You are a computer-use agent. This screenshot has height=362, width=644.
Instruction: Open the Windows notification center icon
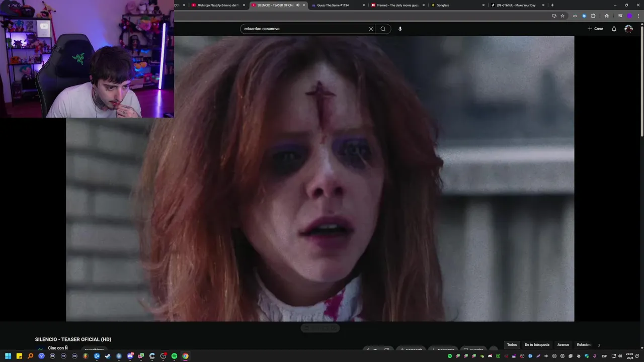pyautogui.click(x=637, y=356)
